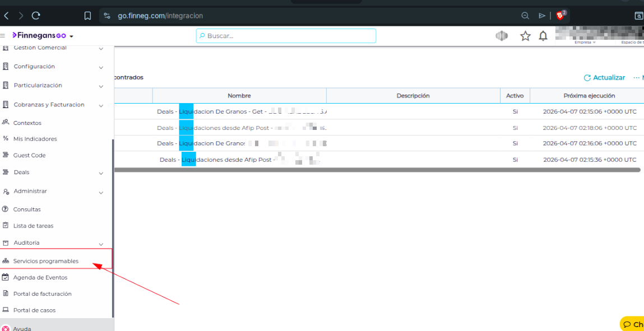The image size is (644, 331).
Task: Click the Actualizar refresh button
Action: pyautogui.click(x=604, y=78)
